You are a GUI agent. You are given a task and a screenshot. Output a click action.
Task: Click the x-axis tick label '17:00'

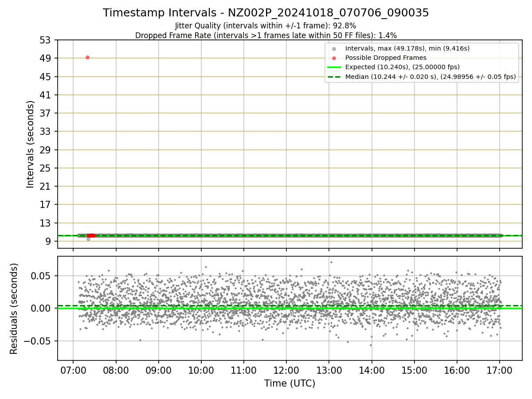pos(500,370)
